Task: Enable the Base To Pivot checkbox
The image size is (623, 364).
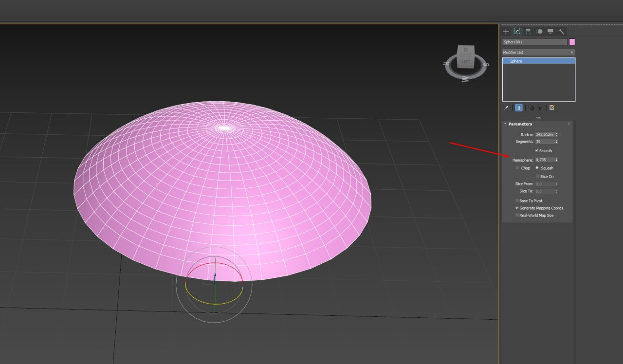Action: [x=517, y=200]
